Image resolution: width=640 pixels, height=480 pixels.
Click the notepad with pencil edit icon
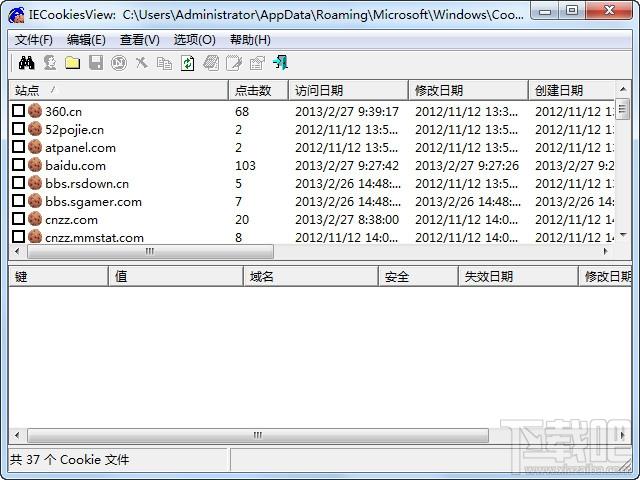234,63
